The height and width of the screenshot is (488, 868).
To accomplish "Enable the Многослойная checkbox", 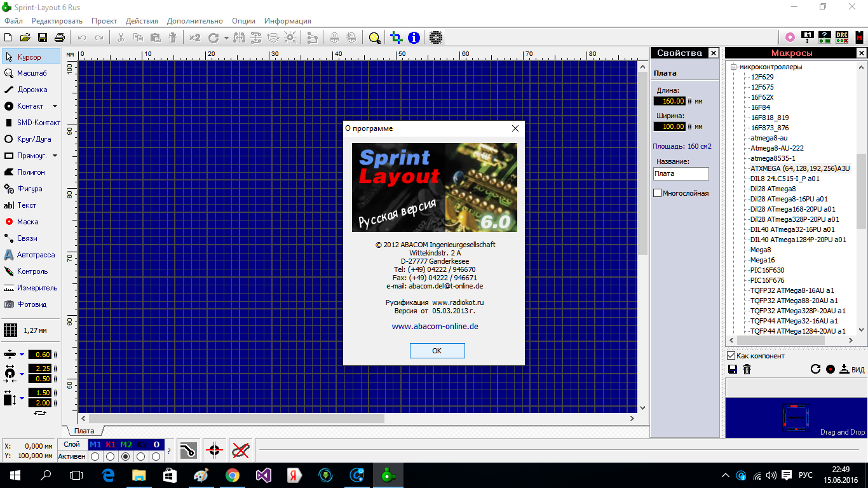I will (x=658, y=193).
